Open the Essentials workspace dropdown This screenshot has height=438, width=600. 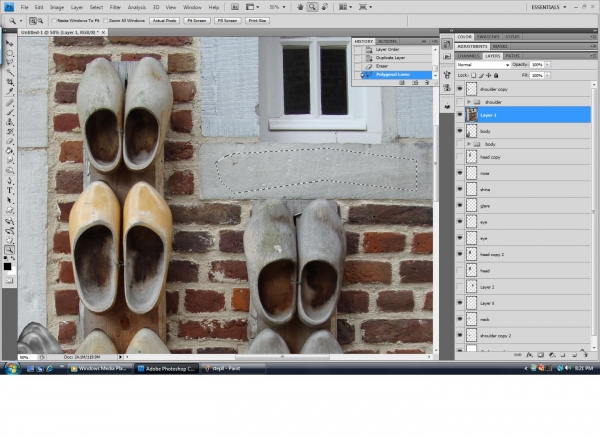pyautogui.click(x=549, y=7)
